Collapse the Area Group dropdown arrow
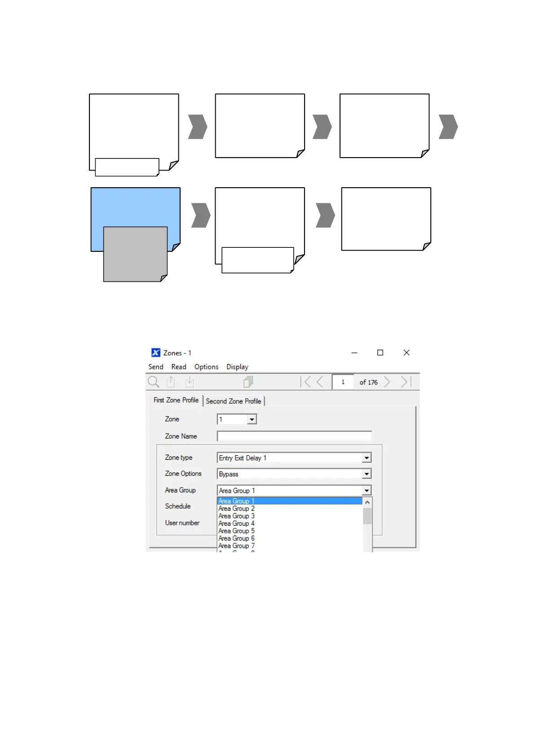The height and width of the screenshot is (756, 535). (x=367, y=491)
